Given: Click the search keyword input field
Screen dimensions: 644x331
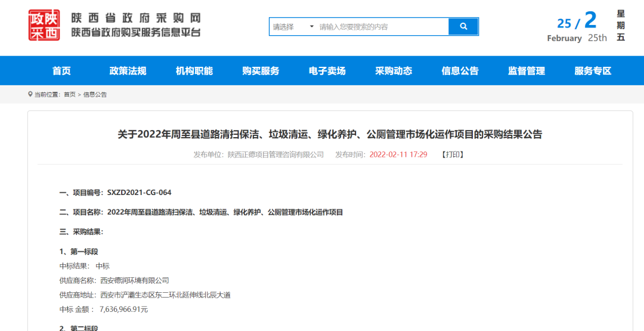Looking at the screenshot, I should [382, 27].
